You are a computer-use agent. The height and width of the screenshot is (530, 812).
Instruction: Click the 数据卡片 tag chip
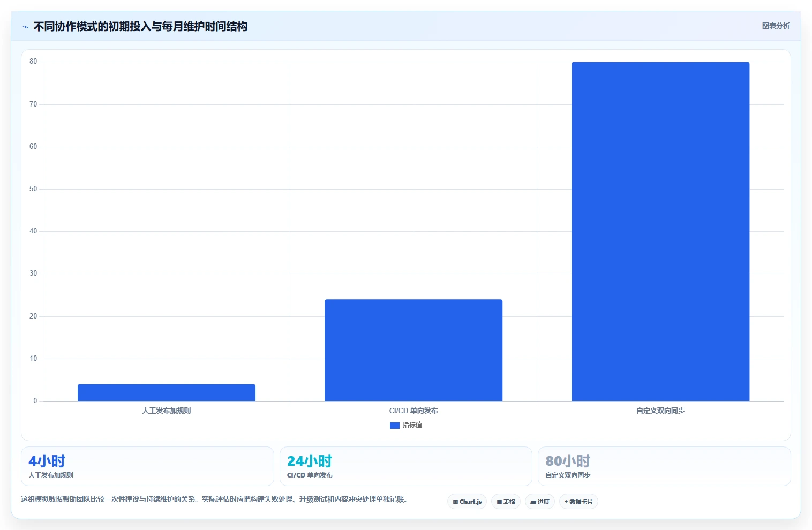[x=578, y=502]
